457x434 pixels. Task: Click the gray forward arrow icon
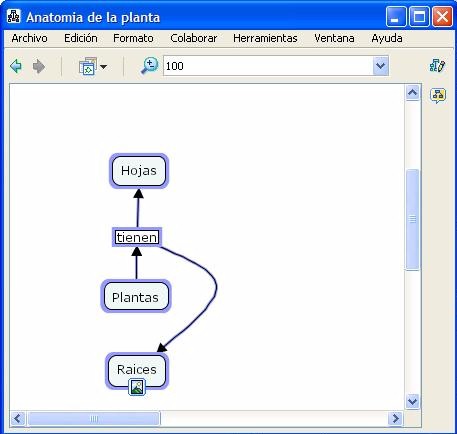(39, 66)
